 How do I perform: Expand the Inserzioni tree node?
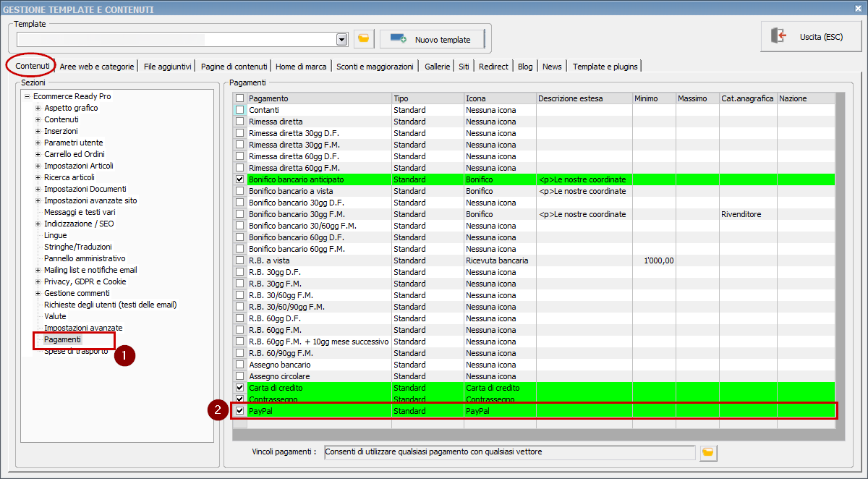point(38,131)
